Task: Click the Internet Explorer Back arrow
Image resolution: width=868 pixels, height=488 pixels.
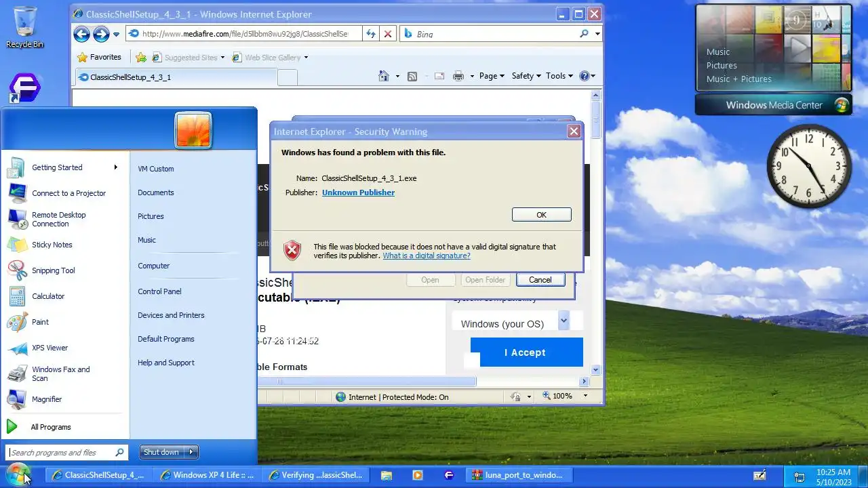Action: (x=81, y=34)
